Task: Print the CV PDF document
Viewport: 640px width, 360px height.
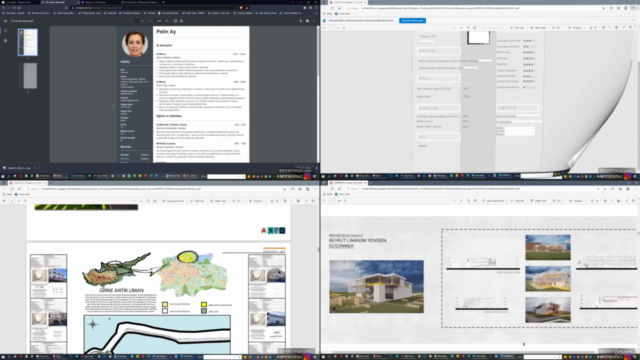Action: 307,21
